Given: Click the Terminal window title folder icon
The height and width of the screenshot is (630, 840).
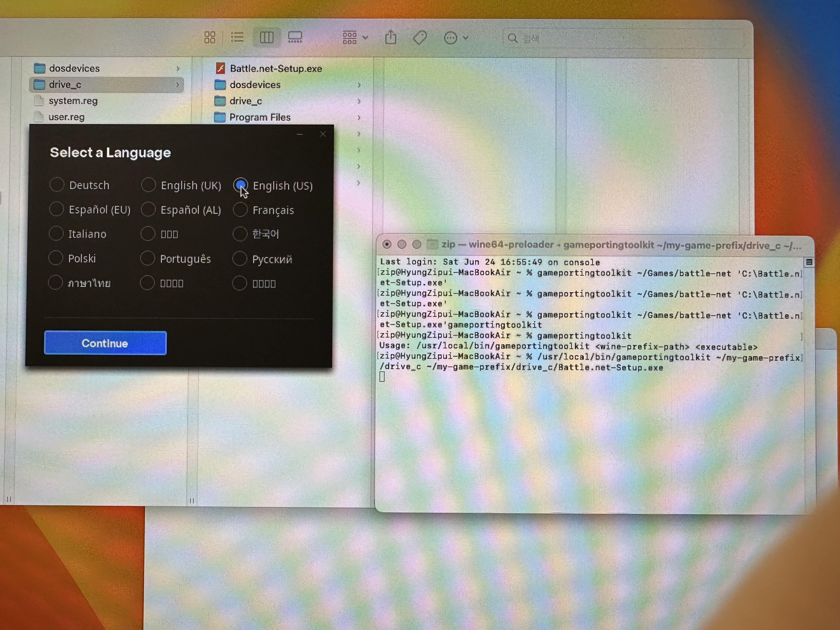Looking at the screenshot, I should click(x=432, y=244).
